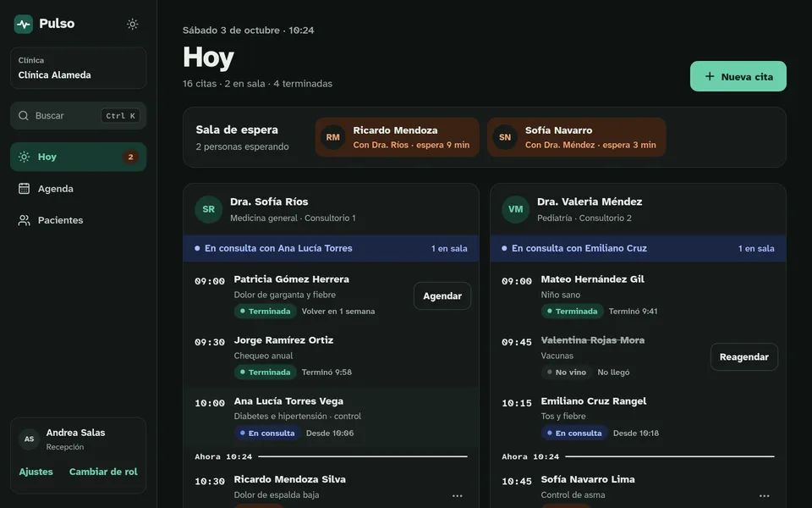The width and height of the screenshot is (812, 508).
Task: Click Cambiar de rol link
Action: tap(103, 472)
